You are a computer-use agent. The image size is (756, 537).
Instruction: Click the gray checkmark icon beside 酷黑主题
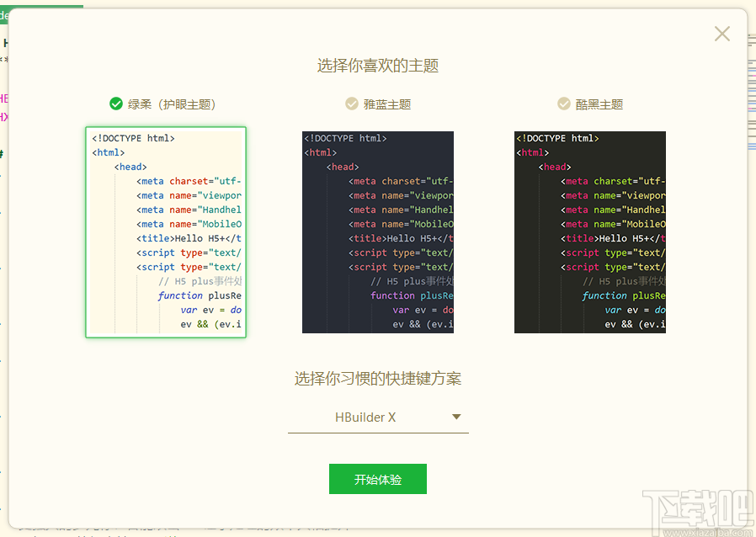(x=564, y=104)
